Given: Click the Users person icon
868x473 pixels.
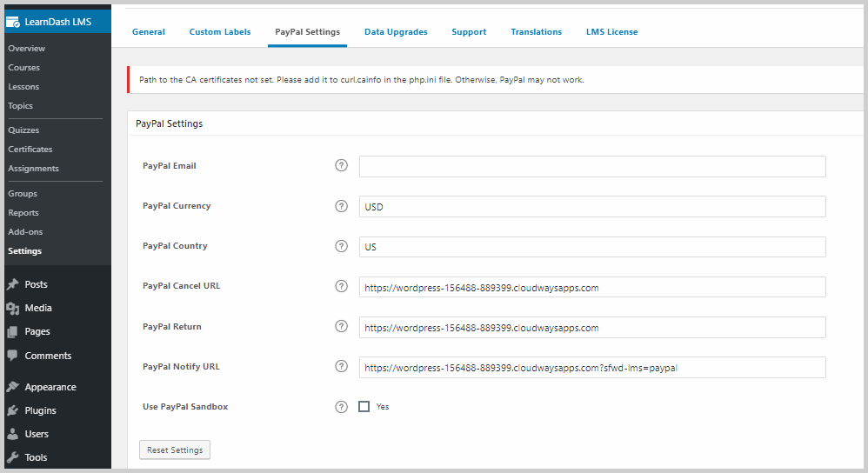Looking at the screenshot, I should point(13,434).
